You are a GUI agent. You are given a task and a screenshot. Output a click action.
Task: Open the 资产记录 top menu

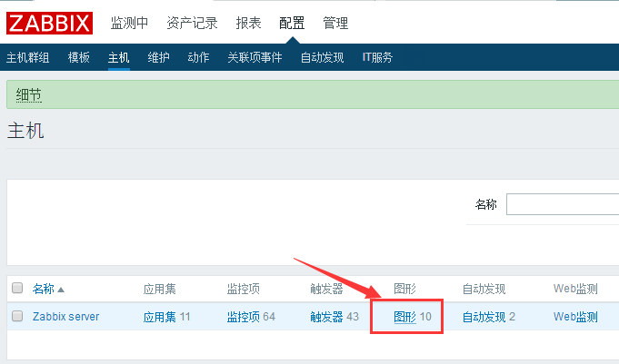point(192,23)
